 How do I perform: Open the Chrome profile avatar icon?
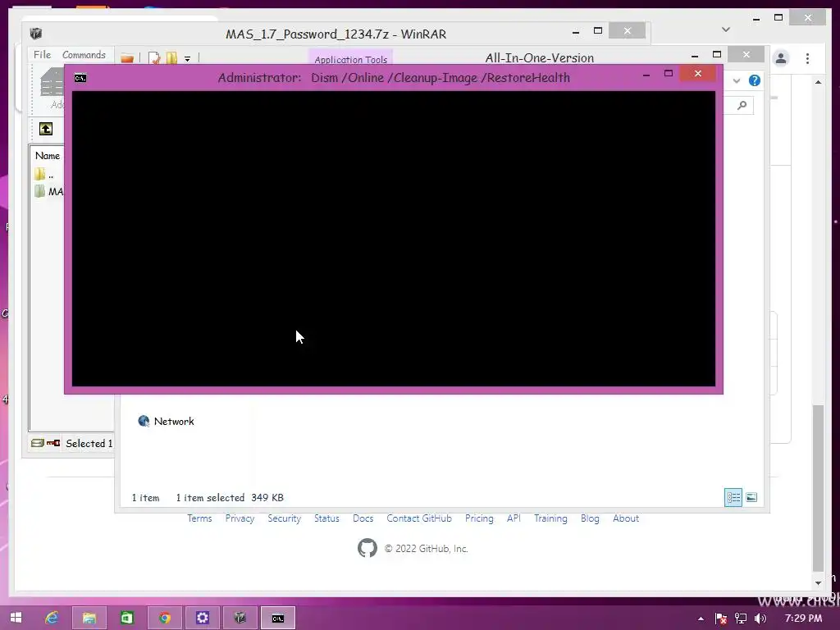tap(781, 58)
